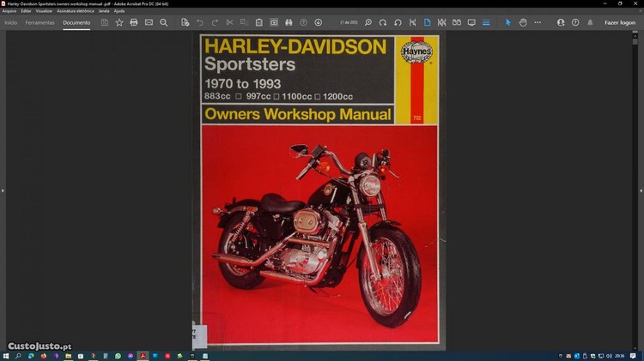Image resolution: width=644 pixels, height=361 pixels.
Task: Expand the right tools pane arrow
Action: [x=641, y=190]
